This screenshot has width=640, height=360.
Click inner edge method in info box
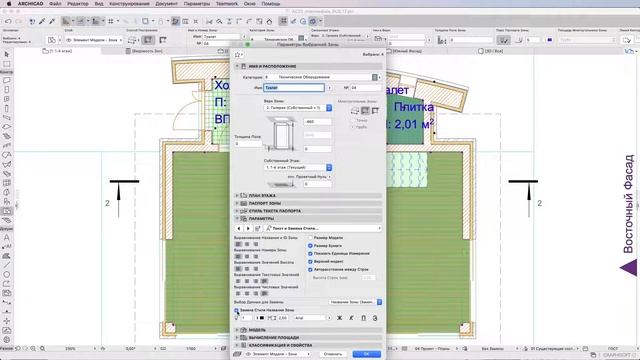point(148,40)
